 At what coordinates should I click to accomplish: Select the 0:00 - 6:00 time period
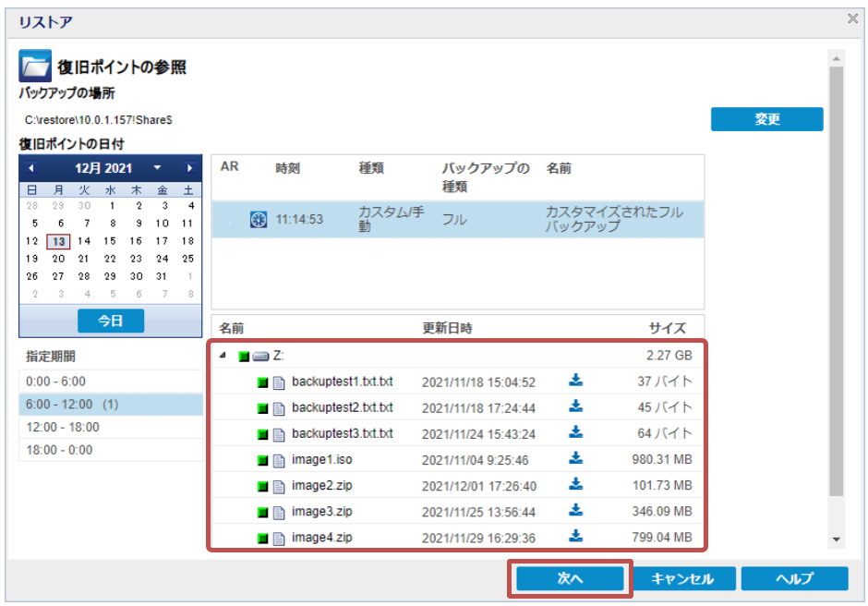pyautogui.click(x=111, y=381)
